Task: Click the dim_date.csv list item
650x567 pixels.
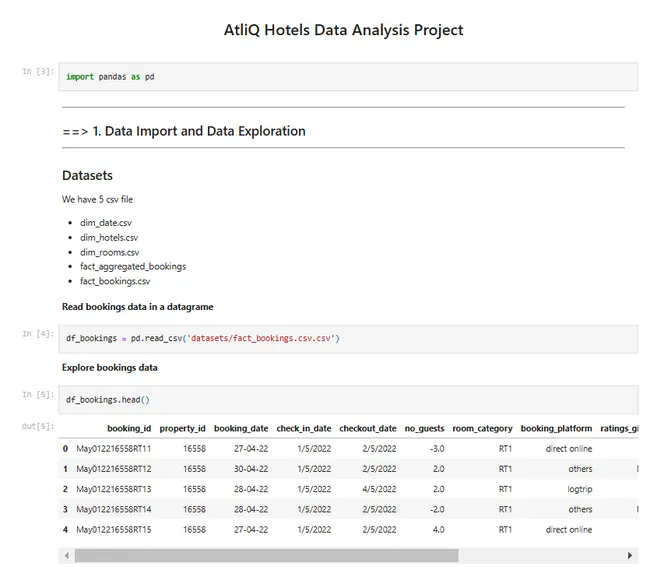Action: tap(106, 223)
